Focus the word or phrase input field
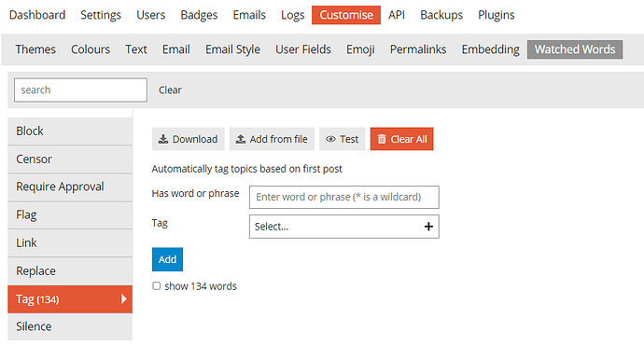 [x=343, y=197]
